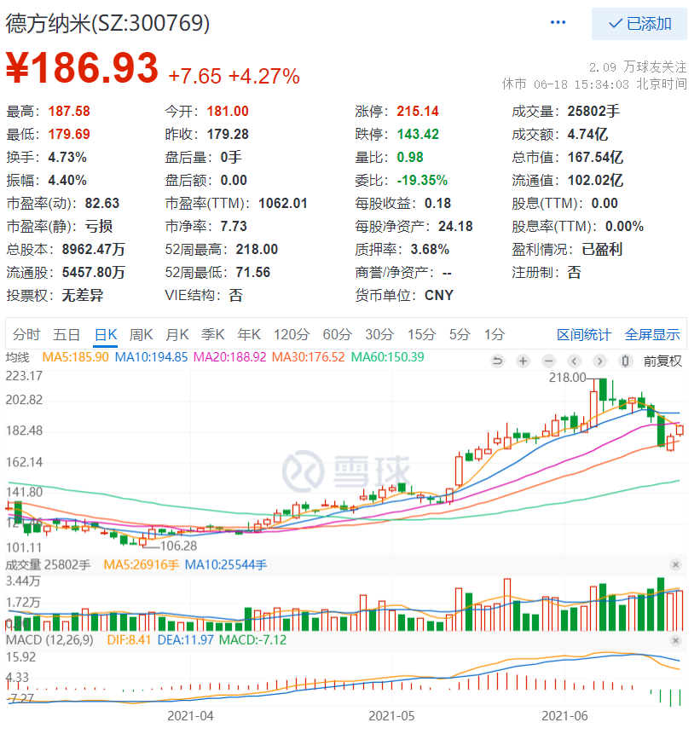Show chart in 全屏显示 fullscreen
700x734 pixels.
[652, 334]
